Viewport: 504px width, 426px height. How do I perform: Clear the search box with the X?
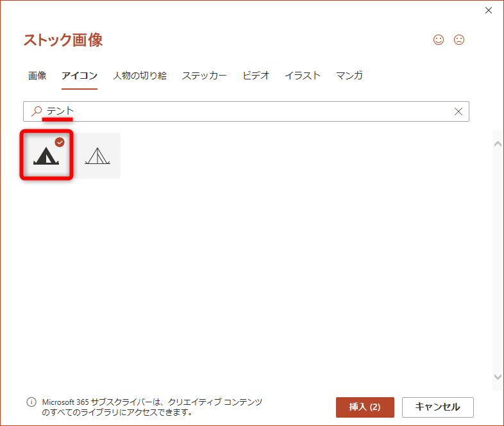tap(458, 111)
